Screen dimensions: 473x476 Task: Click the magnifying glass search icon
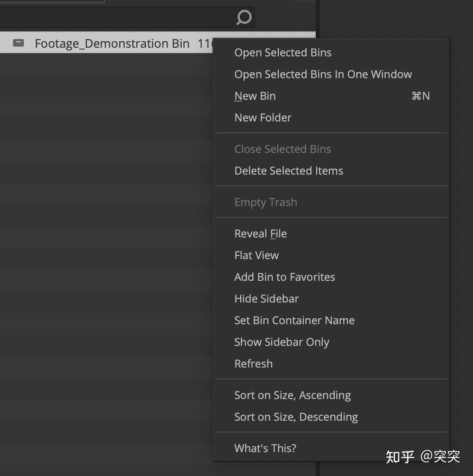(244, 18)
